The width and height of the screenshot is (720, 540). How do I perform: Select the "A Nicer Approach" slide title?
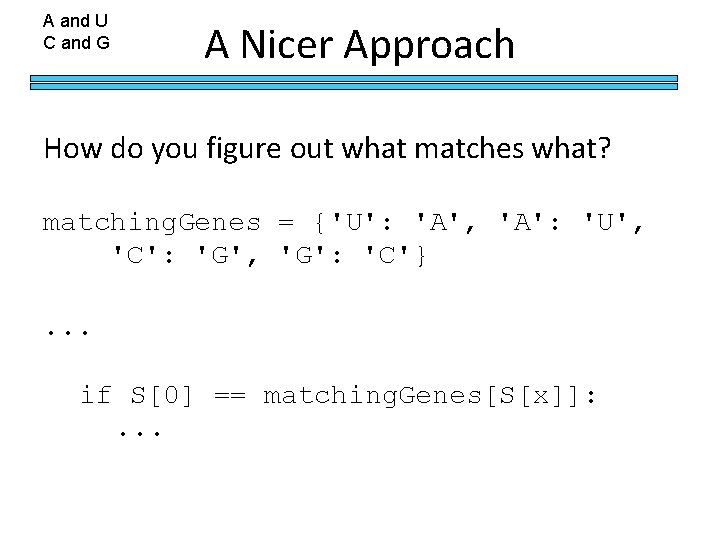coord(359,45)
